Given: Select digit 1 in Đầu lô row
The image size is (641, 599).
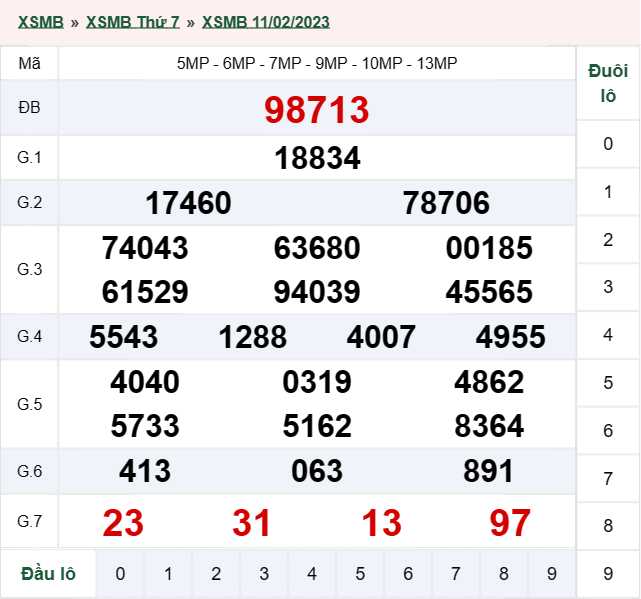Looking at the screenshot, I should click(x=168, y=574).
